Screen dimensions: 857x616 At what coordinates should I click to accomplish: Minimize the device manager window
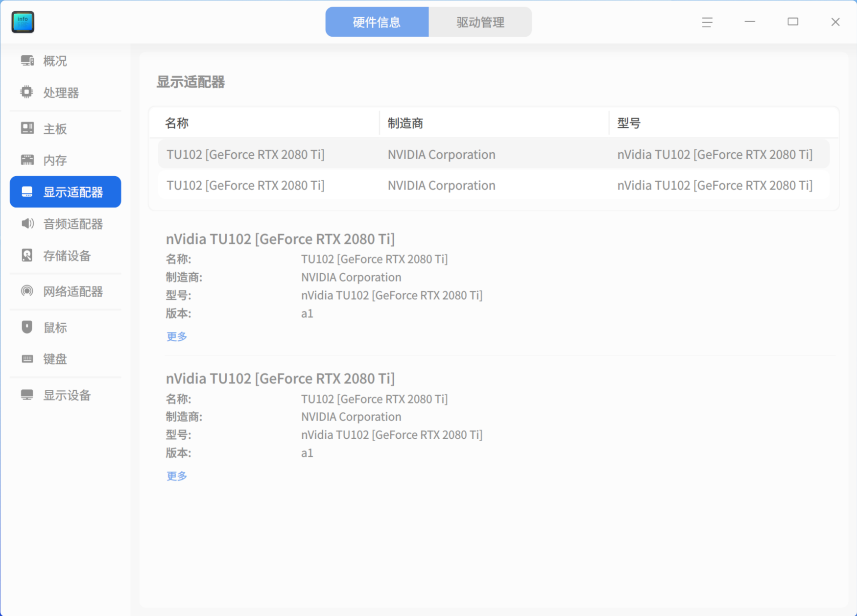[750, 22]
